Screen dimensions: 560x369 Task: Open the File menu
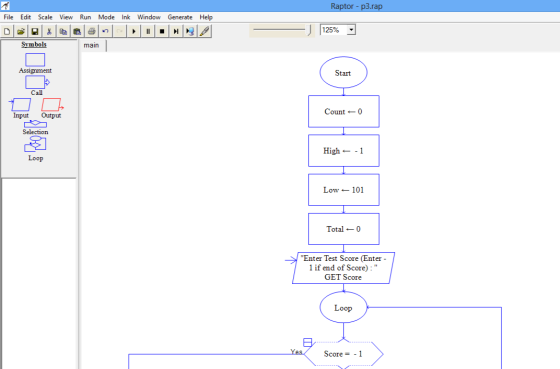pyautogui.click(x=8, y=17)
